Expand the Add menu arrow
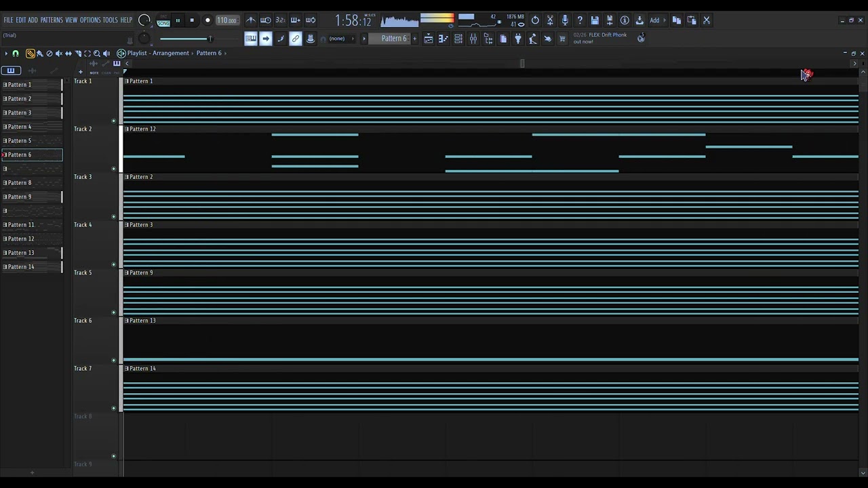 coord(665,20)
